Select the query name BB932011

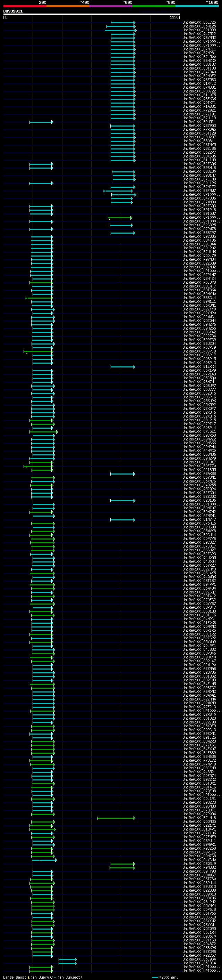(x=13, y=11)
